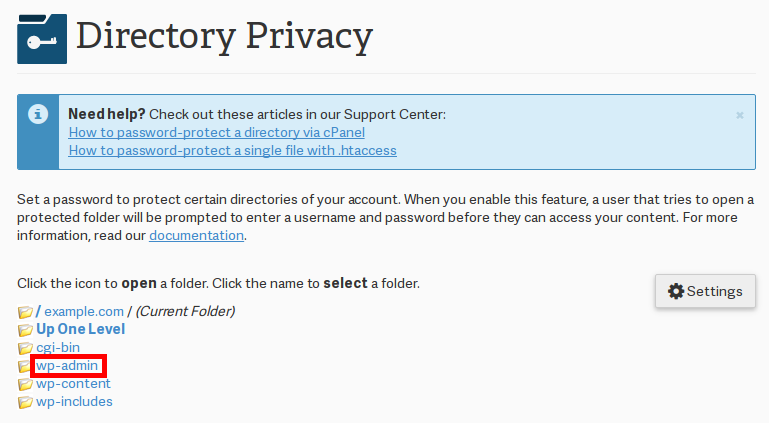Open password-protect a directory via cPanel article

(x=216, y=132)
